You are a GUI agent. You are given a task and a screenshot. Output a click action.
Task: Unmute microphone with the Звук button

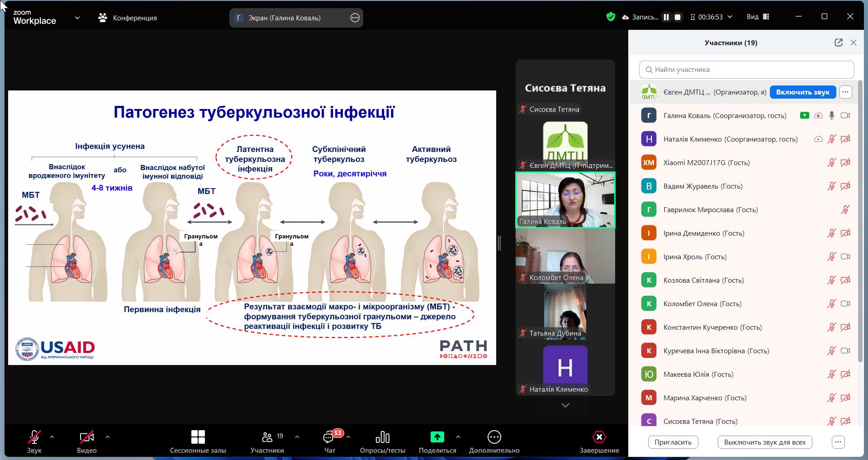34,438
